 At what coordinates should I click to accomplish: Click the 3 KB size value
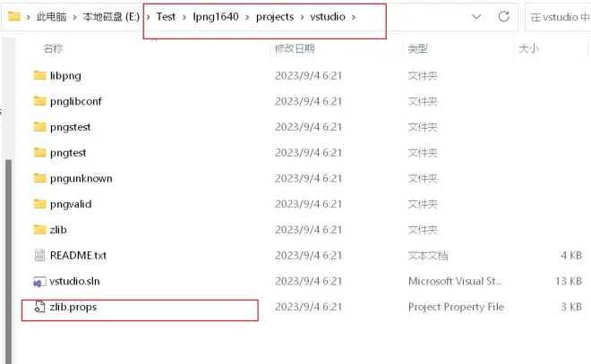pyautogui.click(x=571, y=307)
